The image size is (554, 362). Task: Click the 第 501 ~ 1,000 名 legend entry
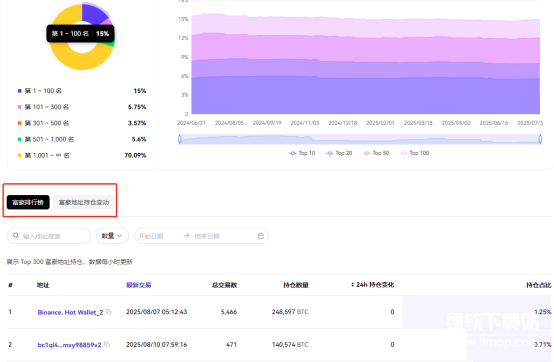(46, 139)
